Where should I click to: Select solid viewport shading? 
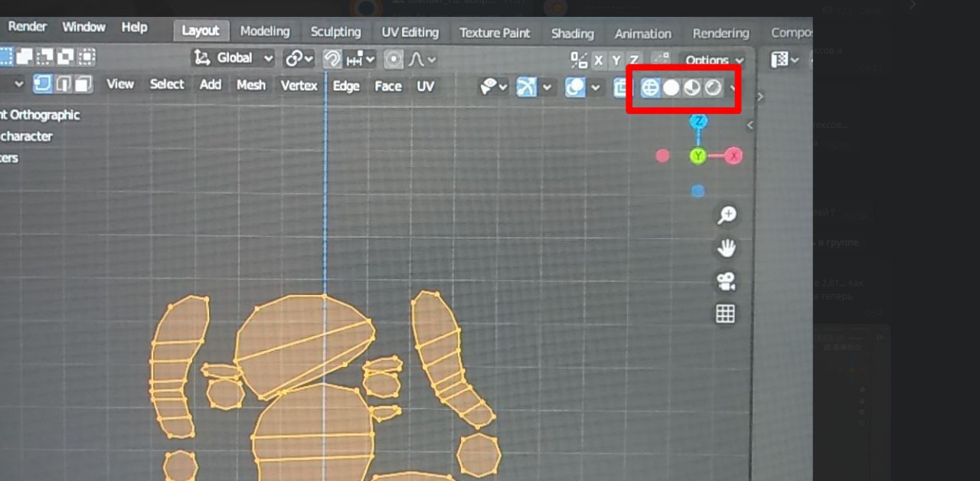tap(671, 87)
